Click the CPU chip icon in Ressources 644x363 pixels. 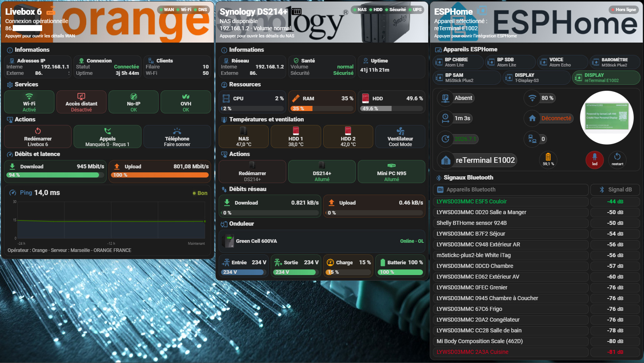click(x=226, y=98)
